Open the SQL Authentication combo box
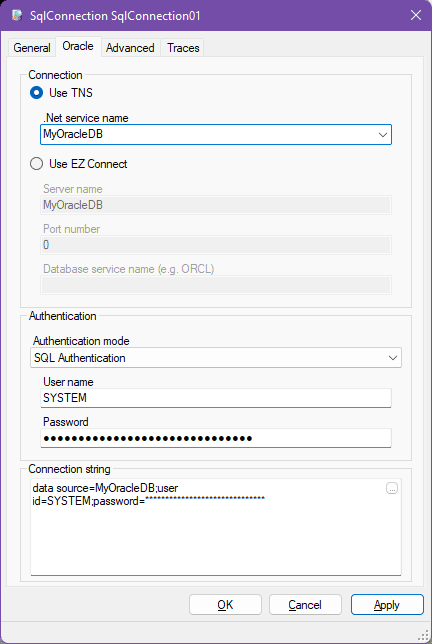Viewport: 432px width, 644px height. point(216,358)
